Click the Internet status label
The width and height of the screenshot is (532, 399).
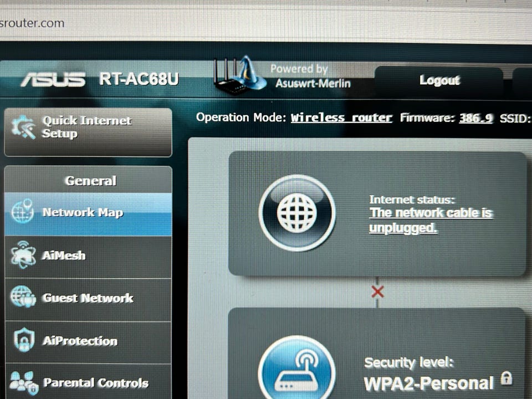click(412, 199)
